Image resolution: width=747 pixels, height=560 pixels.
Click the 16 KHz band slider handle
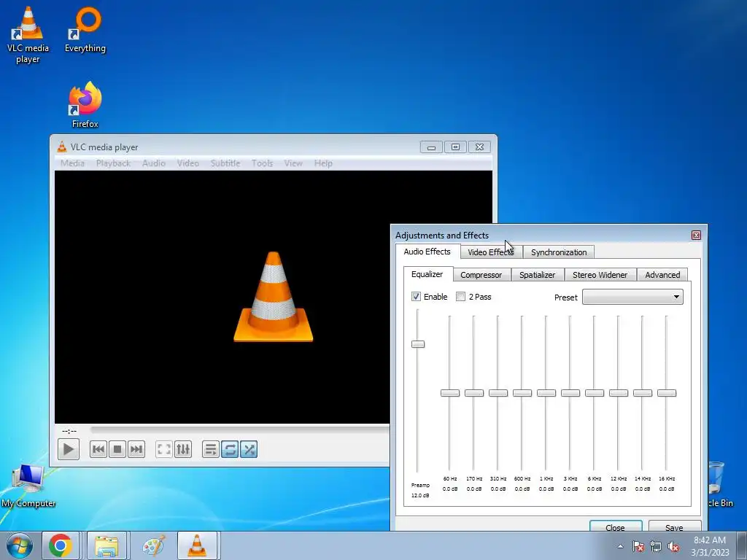(x=667, y=393)
